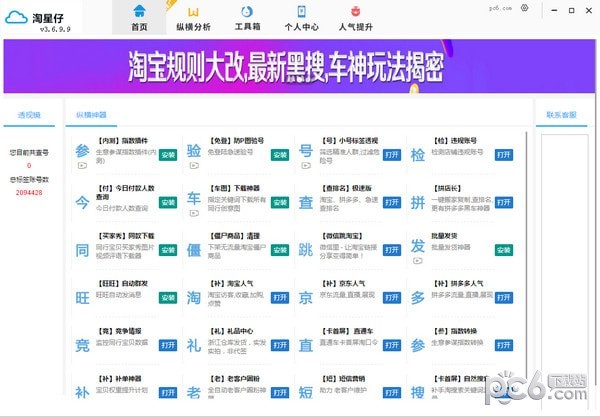Click the 僵 icon of 僵尸商品清理

click(x=194, y=250)
